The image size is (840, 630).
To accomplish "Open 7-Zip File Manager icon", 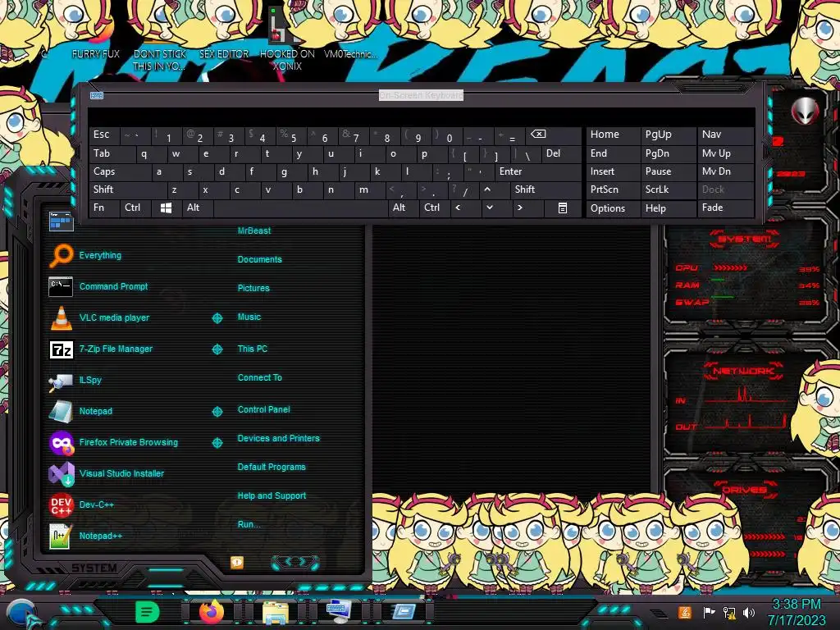I will tap(61, 349).
